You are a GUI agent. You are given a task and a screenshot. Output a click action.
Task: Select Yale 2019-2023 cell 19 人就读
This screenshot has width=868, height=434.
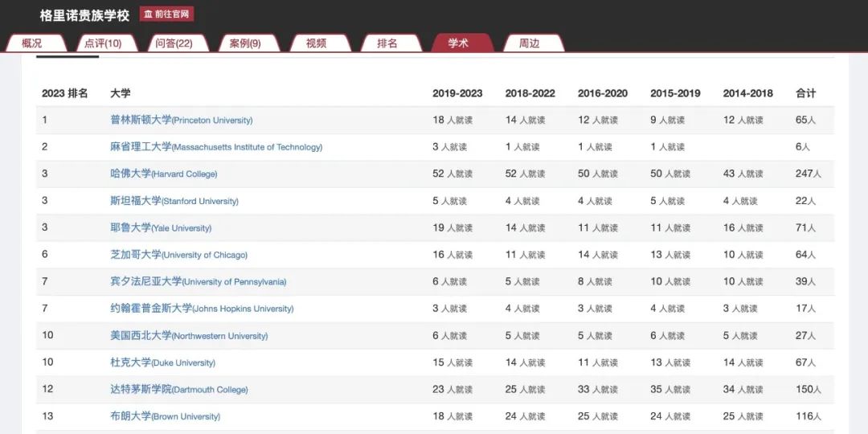pyautogui.click(x=452, y=227)
